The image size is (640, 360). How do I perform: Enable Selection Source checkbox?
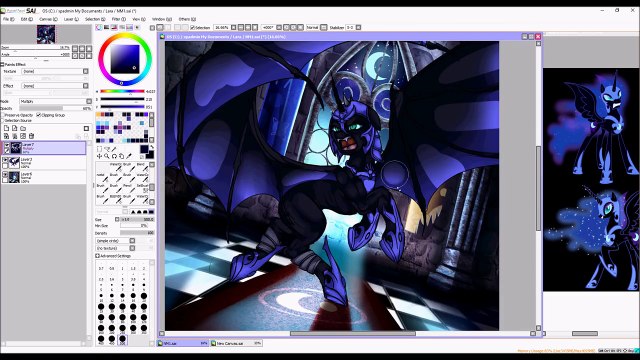[3, 120]
